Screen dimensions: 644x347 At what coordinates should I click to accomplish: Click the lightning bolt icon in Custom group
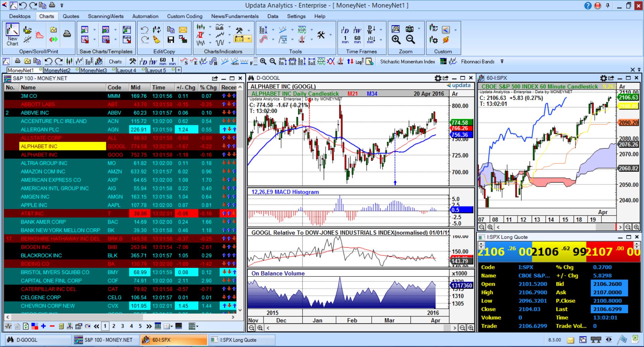(x=446, y=40)
